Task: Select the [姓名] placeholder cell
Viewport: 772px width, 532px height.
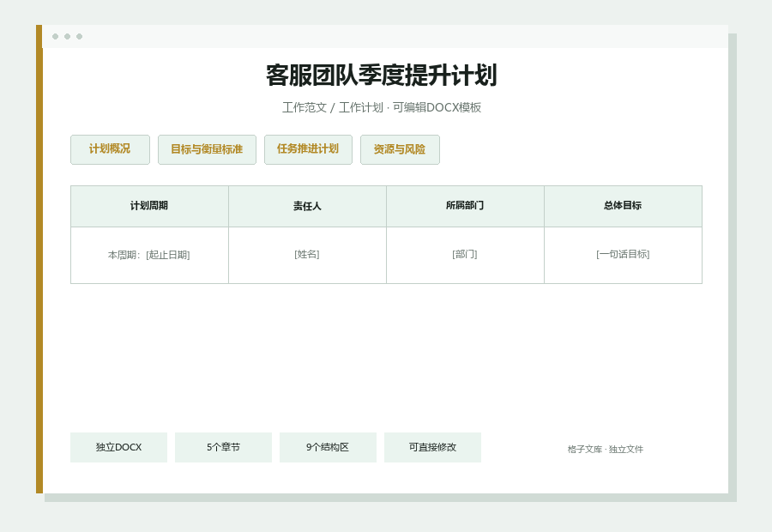Action: pyautogui.click(x=307, y=255)
